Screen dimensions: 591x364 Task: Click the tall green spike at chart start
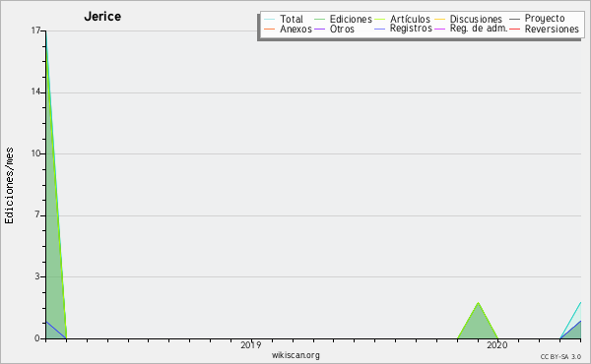click(x=53, y=226)
